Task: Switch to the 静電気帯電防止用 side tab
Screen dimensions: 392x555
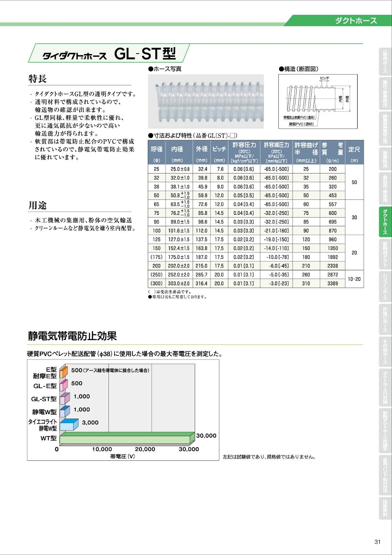Action: [385, 129]
